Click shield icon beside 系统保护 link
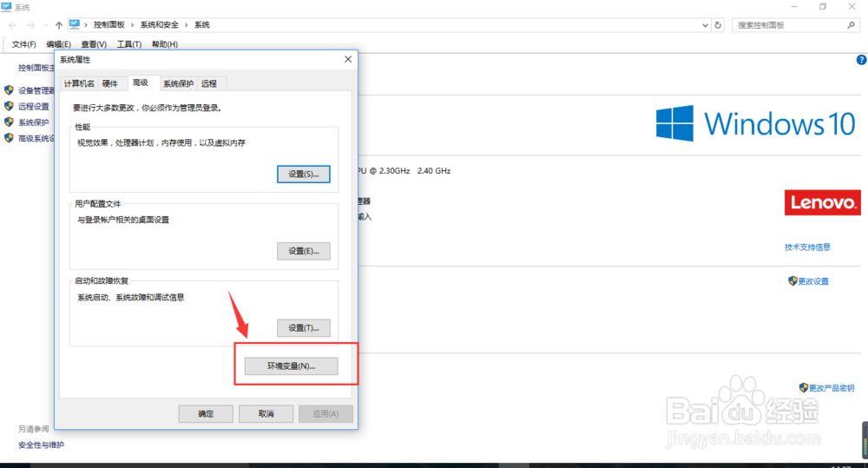 point(9,122)
